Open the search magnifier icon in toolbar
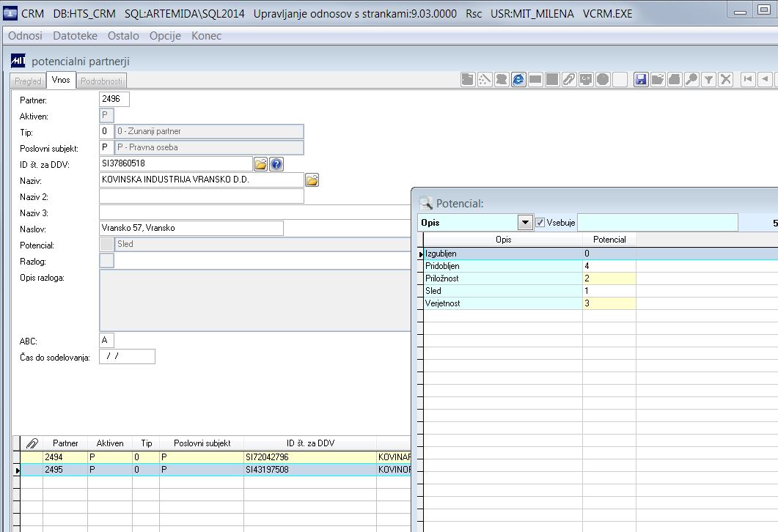Image resolution: width=778 pixels, height=532 pixels. point(692,80)
